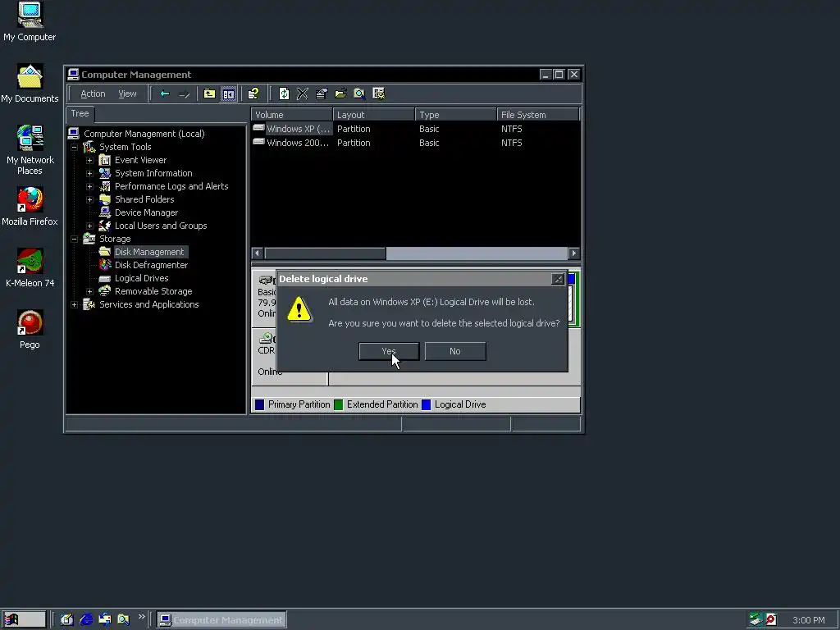
Task: Launch K-Meleon 74 desktop shortcut
Action: click(30, 268)
